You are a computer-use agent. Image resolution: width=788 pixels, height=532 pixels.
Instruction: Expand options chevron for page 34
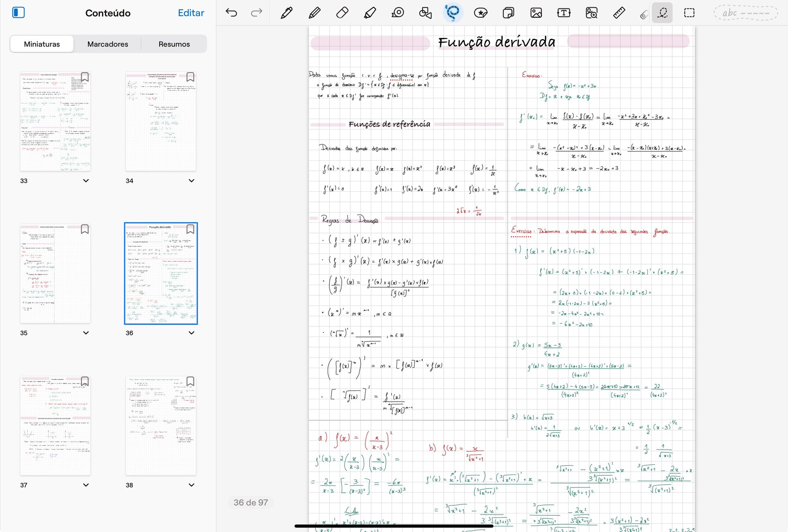192,181
